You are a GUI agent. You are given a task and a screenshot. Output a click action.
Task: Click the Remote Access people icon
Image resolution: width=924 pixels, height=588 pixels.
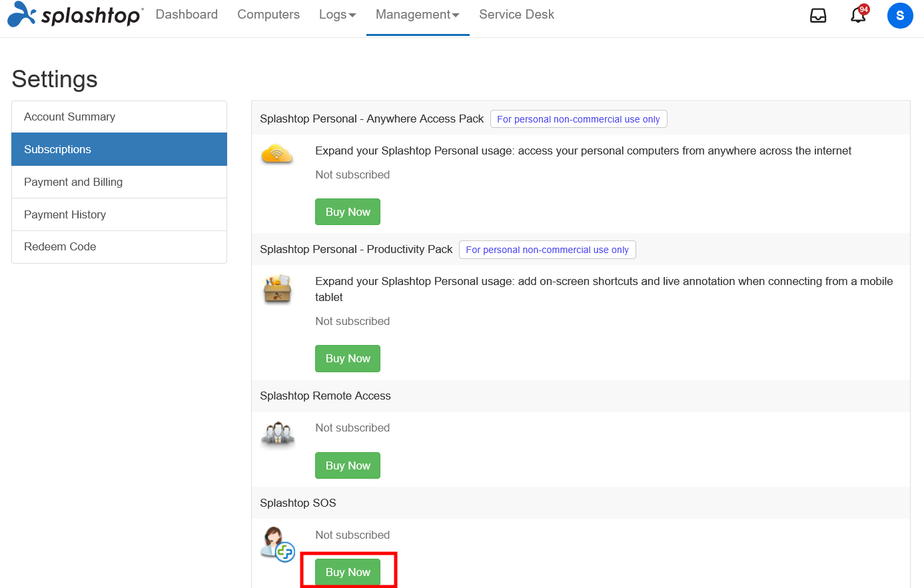click(x=277, y=434)
